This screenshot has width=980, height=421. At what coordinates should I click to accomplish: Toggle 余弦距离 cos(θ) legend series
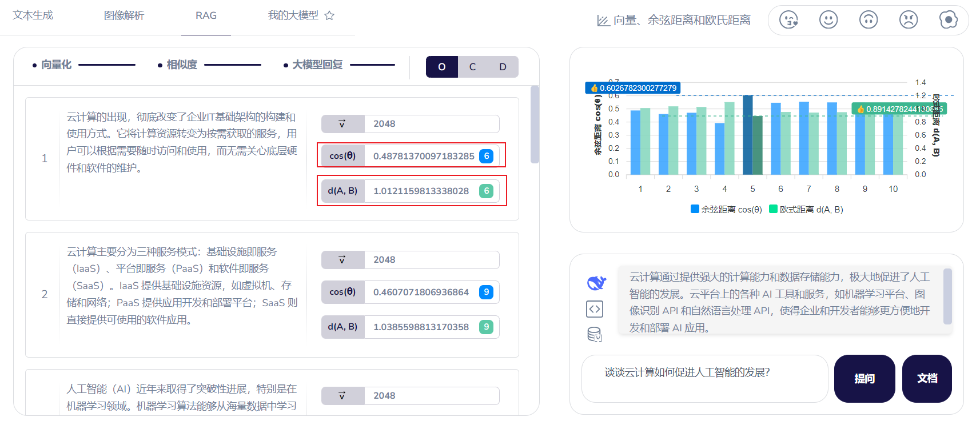(x=726, y=210)
